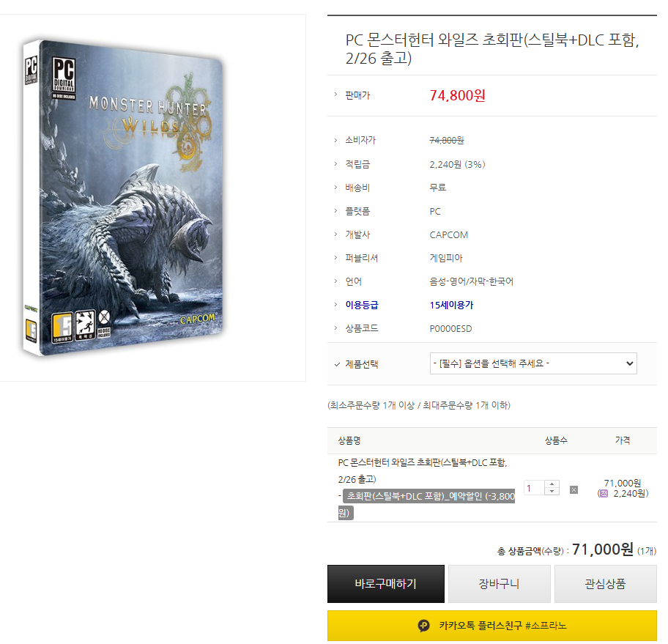Click the 15 age rating badge on cover
The image size is (668, 644).
pyautogui.click(x=62, y=327)
